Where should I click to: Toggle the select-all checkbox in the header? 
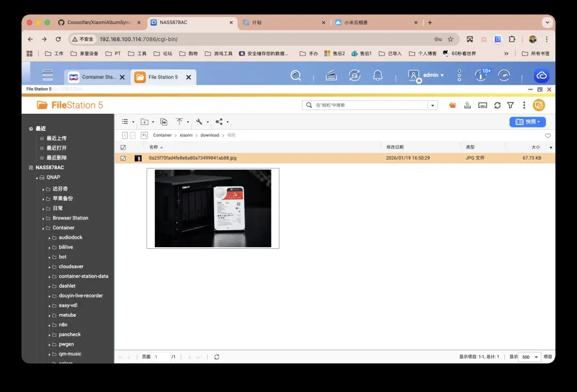(x=123, y=147)
